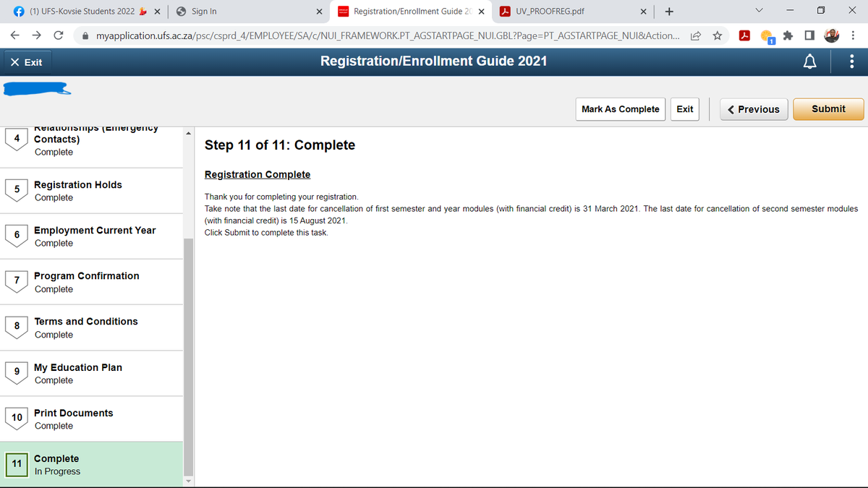Bookmark this page with star icon

coord(718,35)
